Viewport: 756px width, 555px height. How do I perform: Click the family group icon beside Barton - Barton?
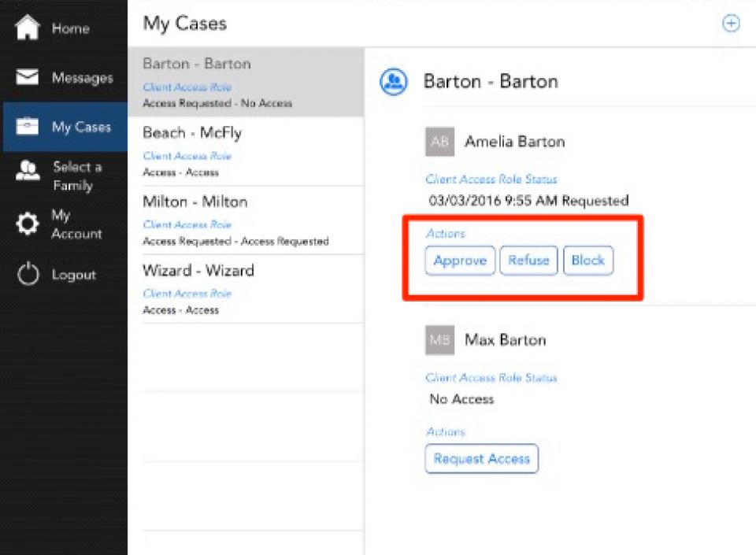coord(394,81)
